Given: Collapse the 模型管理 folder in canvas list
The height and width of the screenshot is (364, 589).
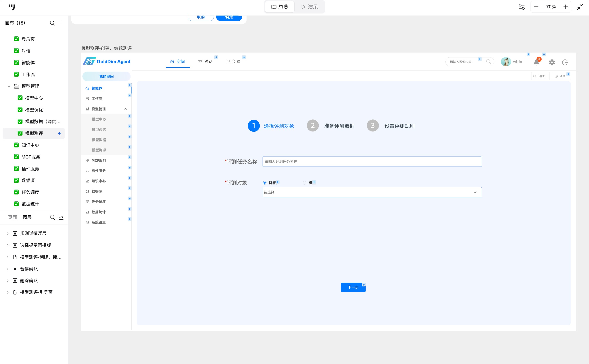Looking at the screenshot, I should 9,86.
